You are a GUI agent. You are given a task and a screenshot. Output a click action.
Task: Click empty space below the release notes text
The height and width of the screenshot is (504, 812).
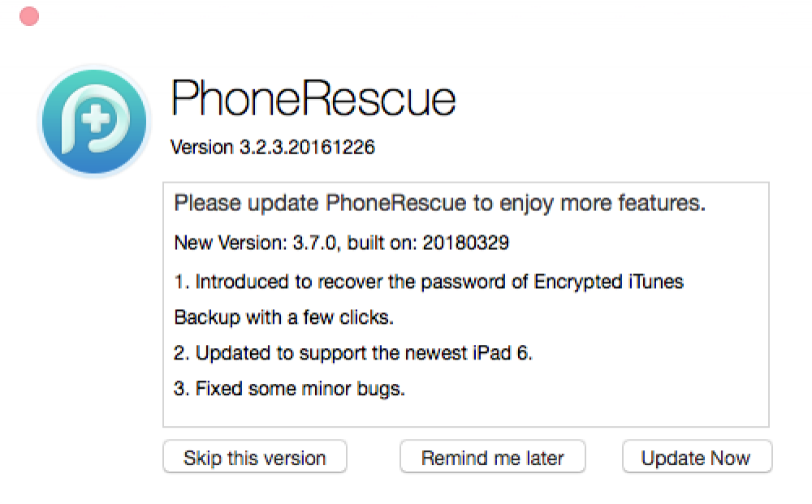(x=466, y=413)
